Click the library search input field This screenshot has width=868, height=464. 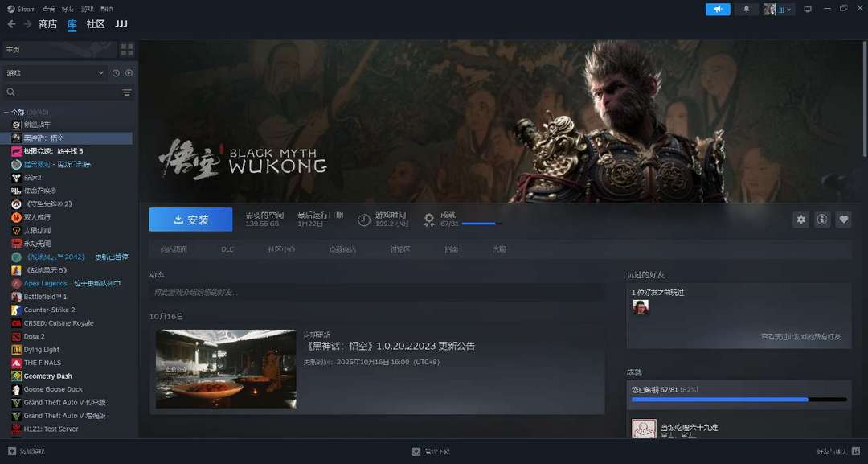(68, 92)
